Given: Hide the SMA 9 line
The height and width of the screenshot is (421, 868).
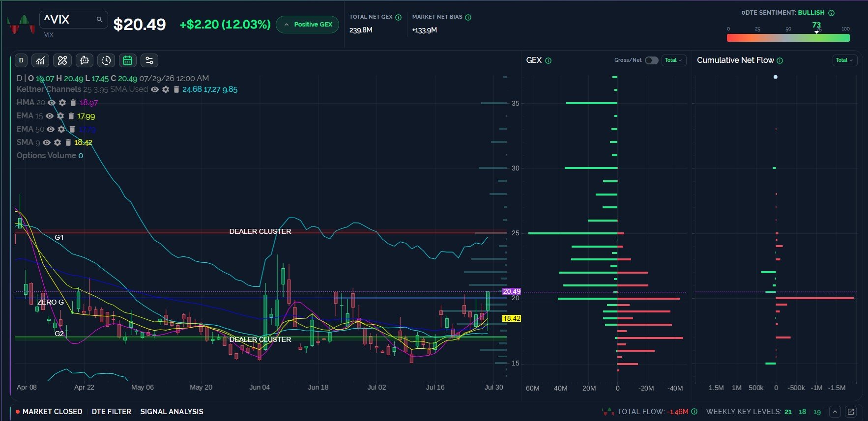Looking at the screenshot, I should point(47,142).
